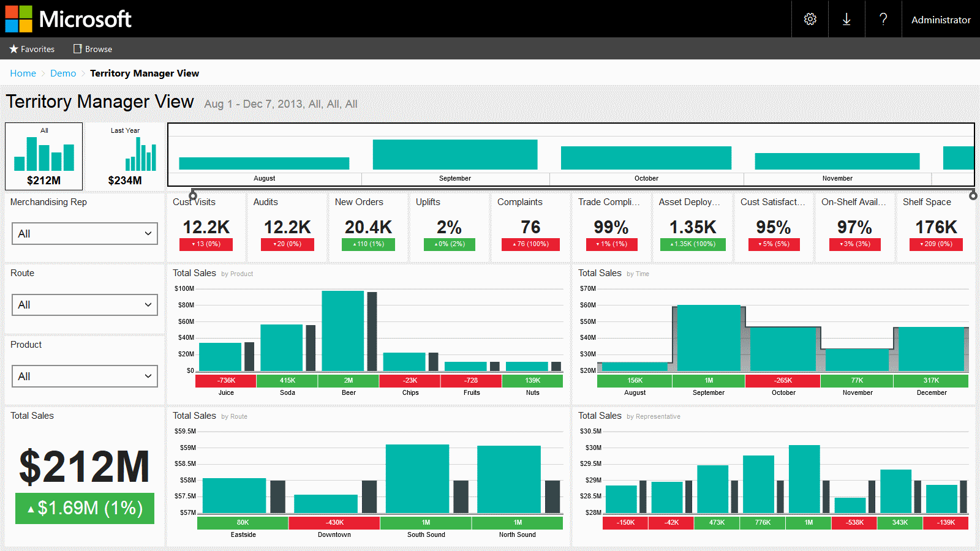The width and height of the screenshot is (980, 551).
Task: Click the right time range slider handle
Action: point(973,195)
